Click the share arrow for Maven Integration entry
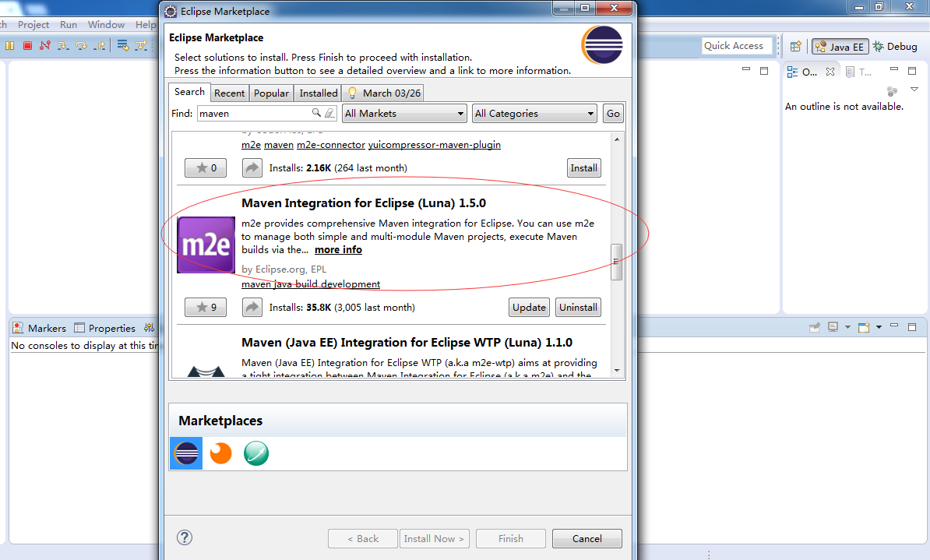Image resolution: width=930 pixels, height=560 pixels. coord(252,308)
